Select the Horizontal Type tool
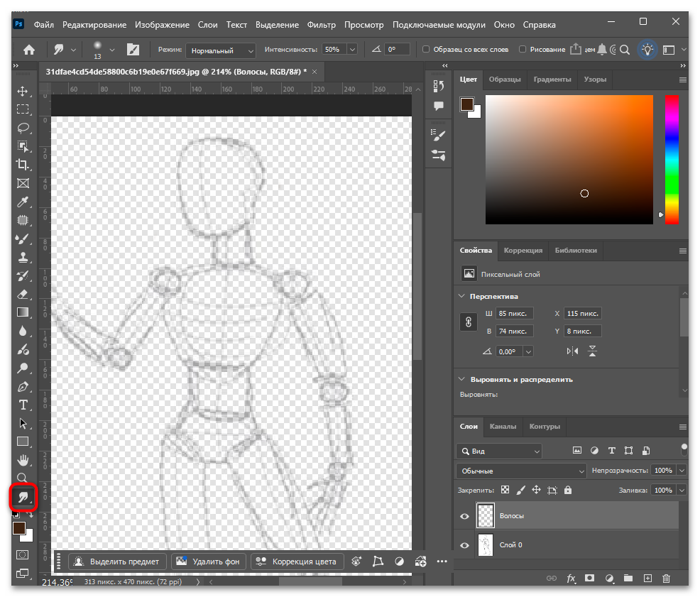 (x=23, y=405)
